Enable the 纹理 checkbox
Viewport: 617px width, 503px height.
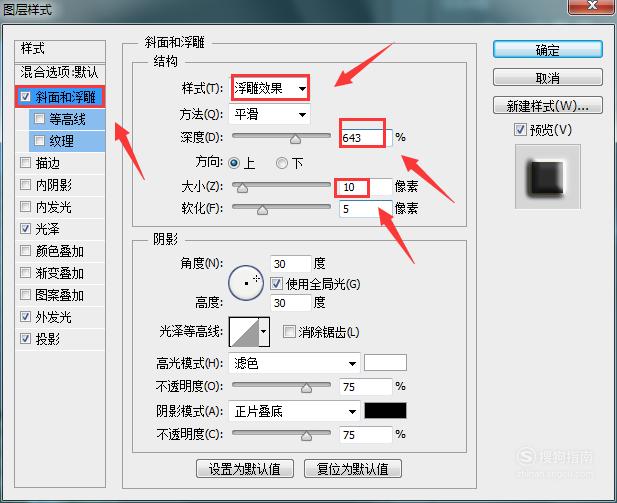(x=39, y=141)
